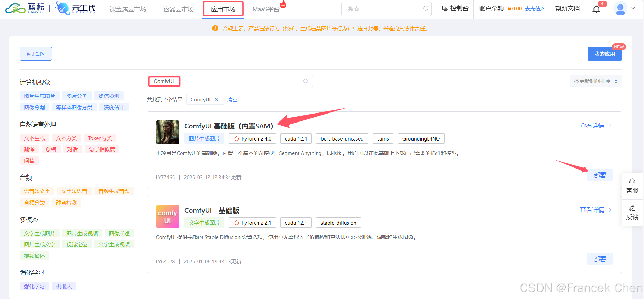Filter by 总结 tag

point(51,149)
